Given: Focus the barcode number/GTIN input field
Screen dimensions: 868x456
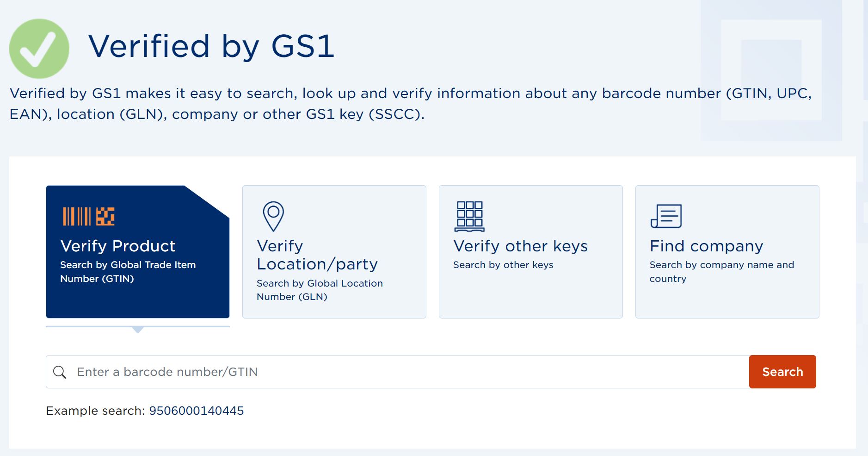Looking at the screenshot, I should 398,372.
